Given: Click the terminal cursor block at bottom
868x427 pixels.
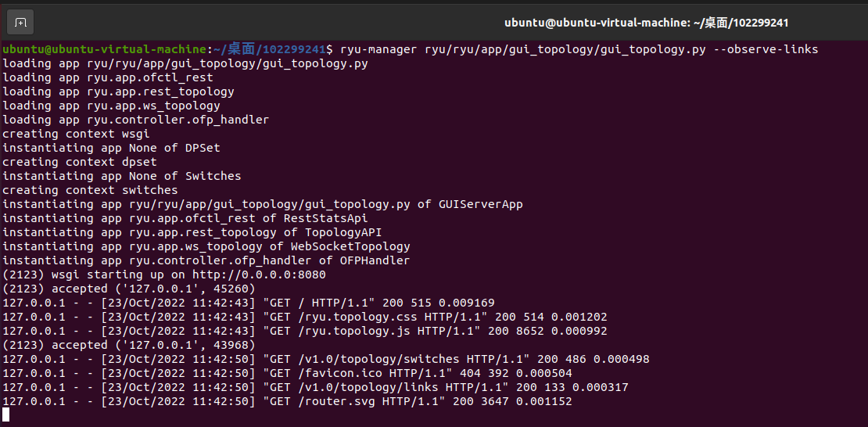Looking at the screenshot, I should [6, 415].
